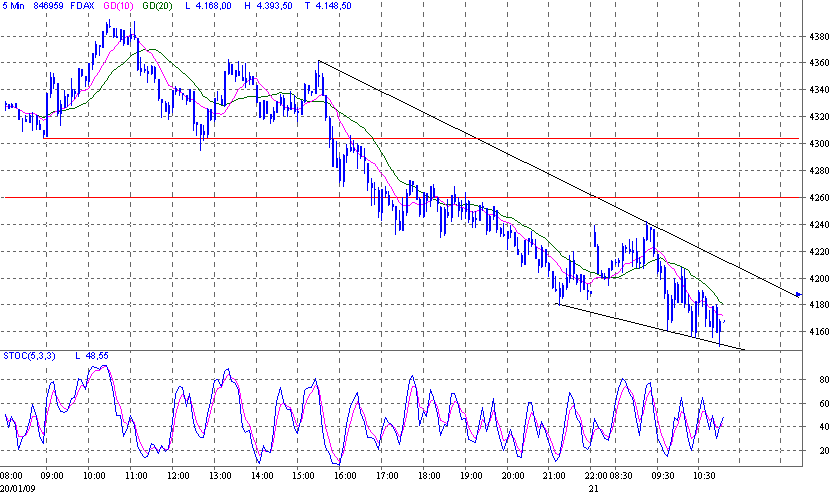Click the 4360 price axis label

click(x=819, y=63)
